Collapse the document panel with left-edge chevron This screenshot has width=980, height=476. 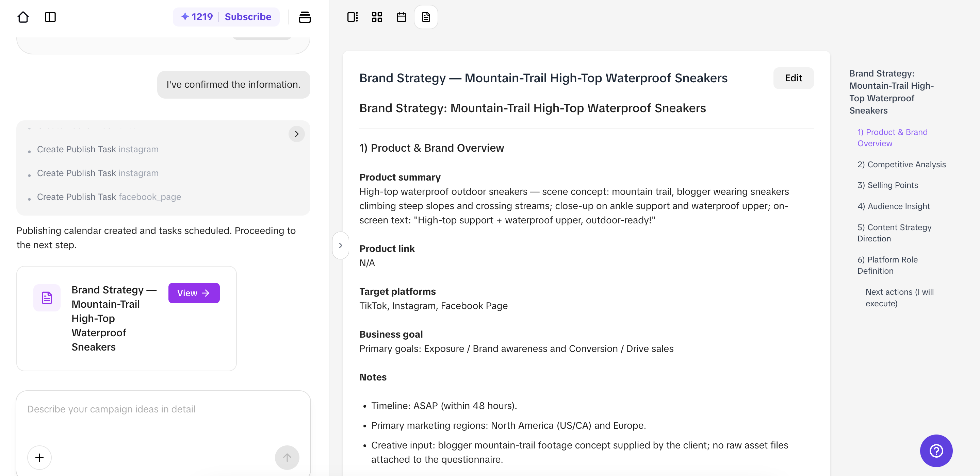click(x=341, y=245)
